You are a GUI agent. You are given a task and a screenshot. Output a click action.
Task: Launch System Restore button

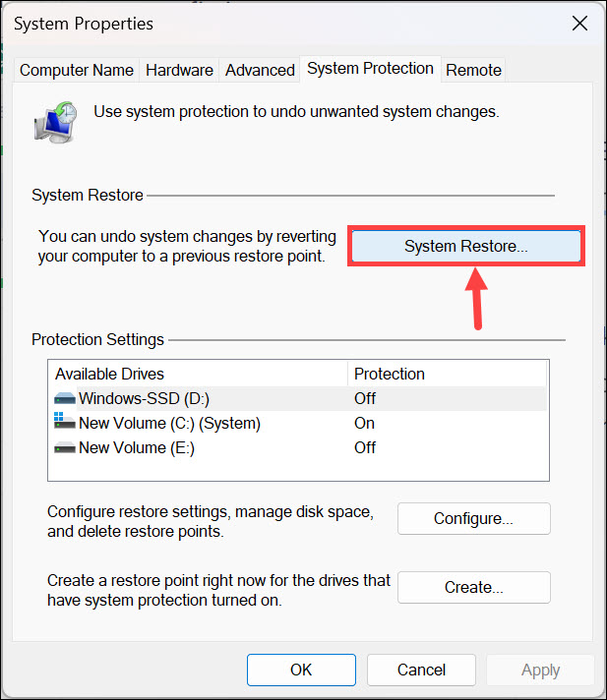pos(466,247)
